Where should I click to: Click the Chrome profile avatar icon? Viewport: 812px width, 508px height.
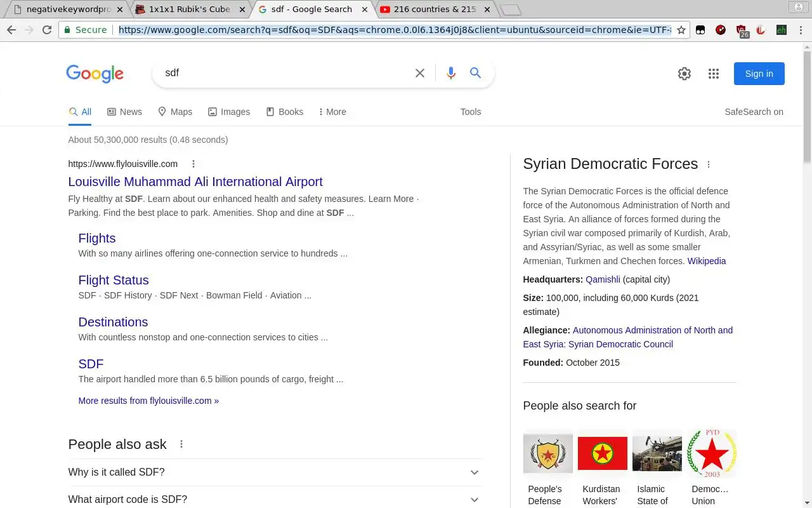pyautogui.click(x=799, y=7)
